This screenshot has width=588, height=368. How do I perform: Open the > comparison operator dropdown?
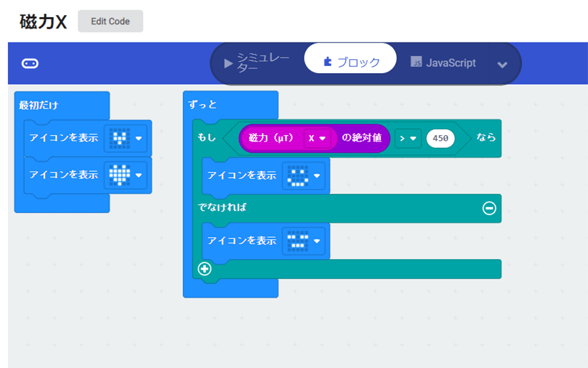point(408,138)
